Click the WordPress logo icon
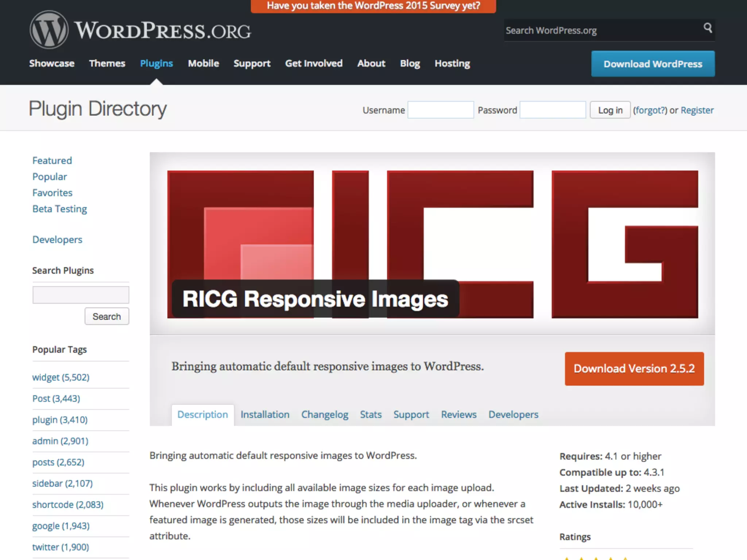Screen dimensions: 747x560 click(49, 30)
